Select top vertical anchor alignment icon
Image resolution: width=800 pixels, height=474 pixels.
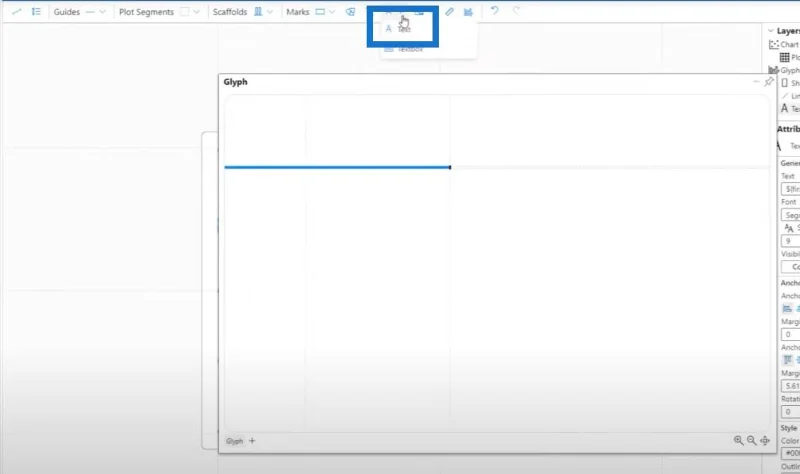tap(787, 360)
